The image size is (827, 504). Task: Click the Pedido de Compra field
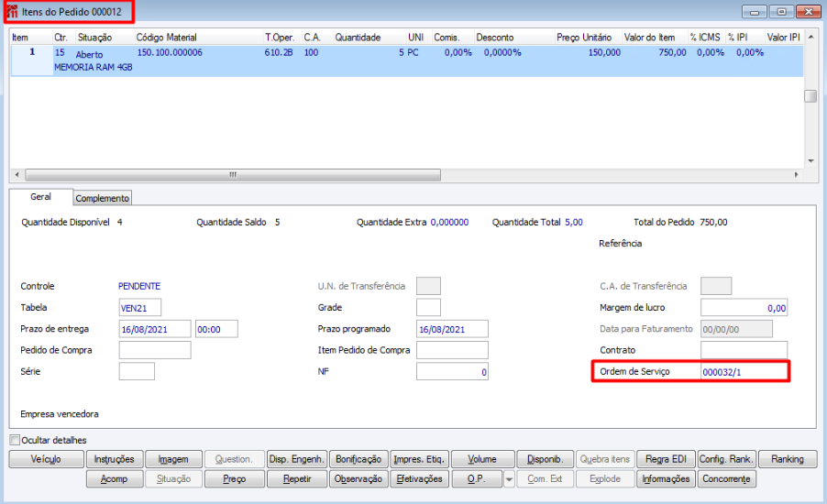[x=155, y=350]
